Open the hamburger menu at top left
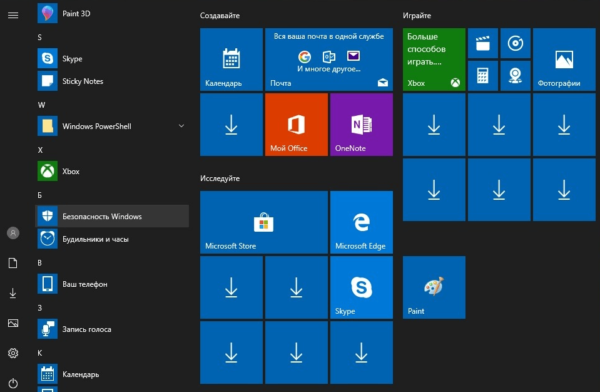 (x=13, y=15)
